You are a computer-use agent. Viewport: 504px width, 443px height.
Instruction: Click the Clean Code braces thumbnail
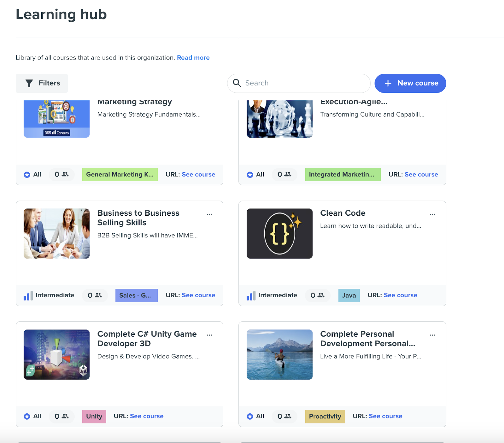279,233
